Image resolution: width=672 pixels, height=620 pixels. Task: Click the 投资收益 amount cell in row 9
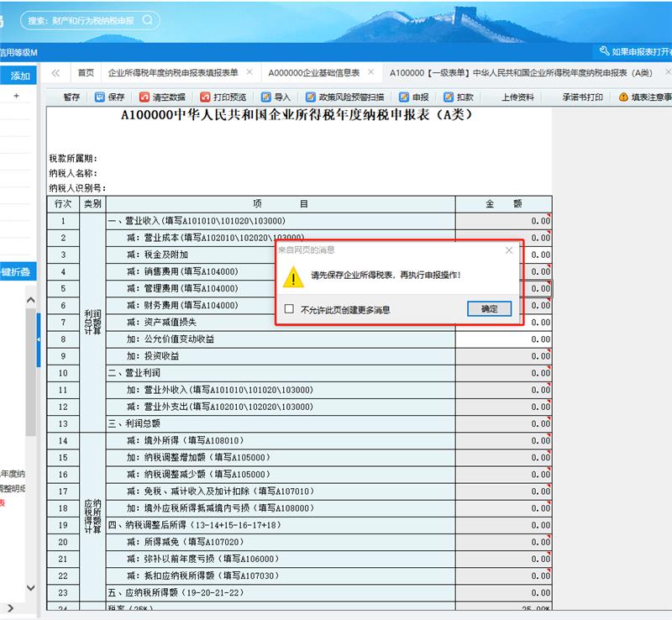503,356
